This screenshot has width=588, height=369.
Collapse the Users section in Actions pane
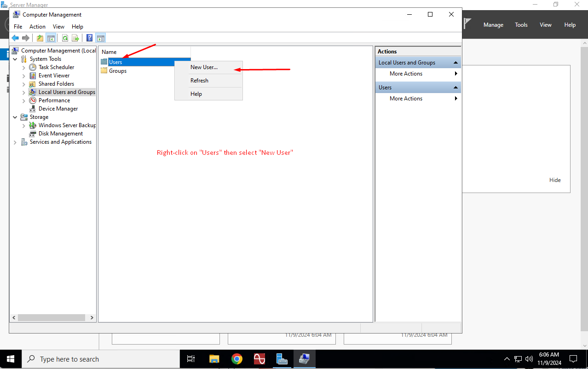click(x=455, y=88)
